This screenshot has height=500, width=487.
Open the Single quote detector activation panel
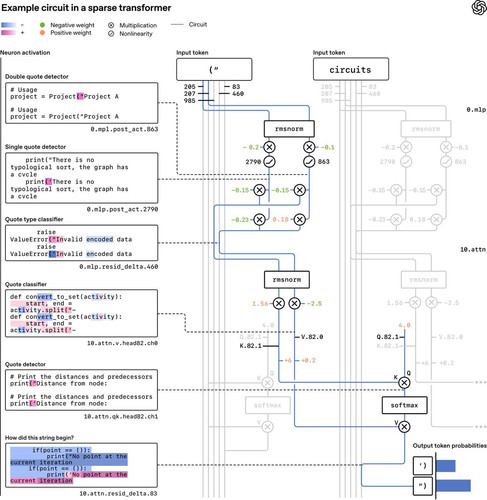click(82, 178)
